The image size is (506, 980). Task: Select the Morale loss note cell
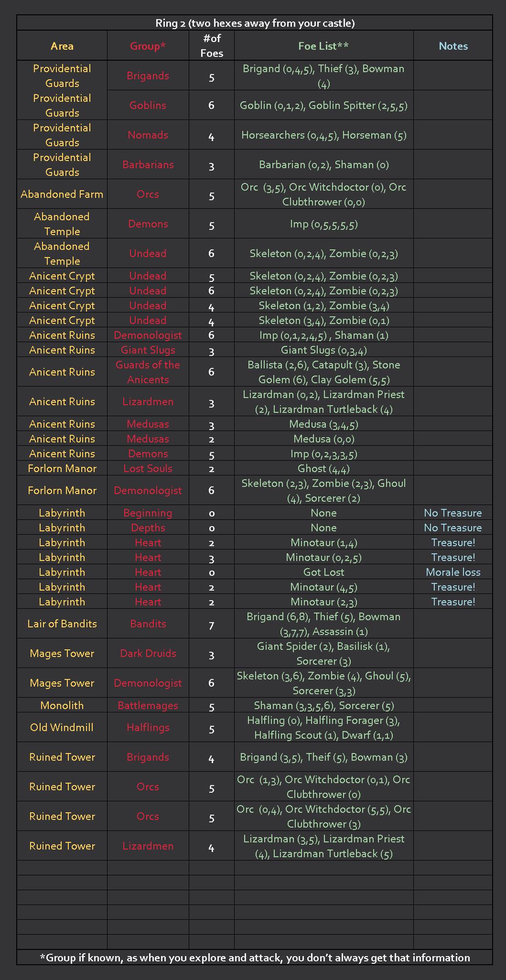coord(453,572)
